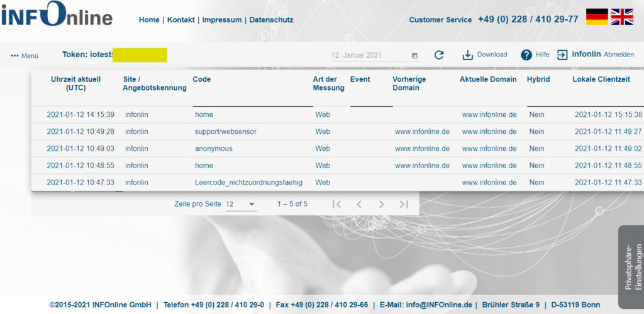Click the infonlin username label
The height and width of the screenshot is (314, 644).
coord(586,54)
